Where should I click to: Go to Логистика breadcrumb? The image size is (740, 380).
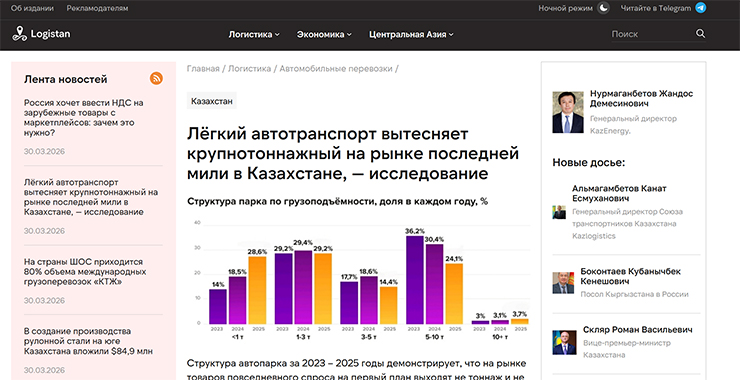(250, 69)
